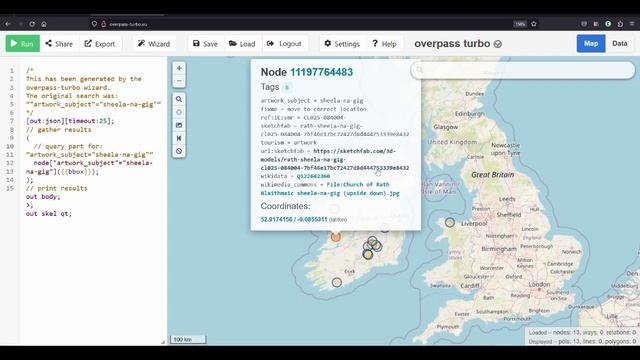640x360 pixels.
Task: Save the current query
Action: [205, 44]
